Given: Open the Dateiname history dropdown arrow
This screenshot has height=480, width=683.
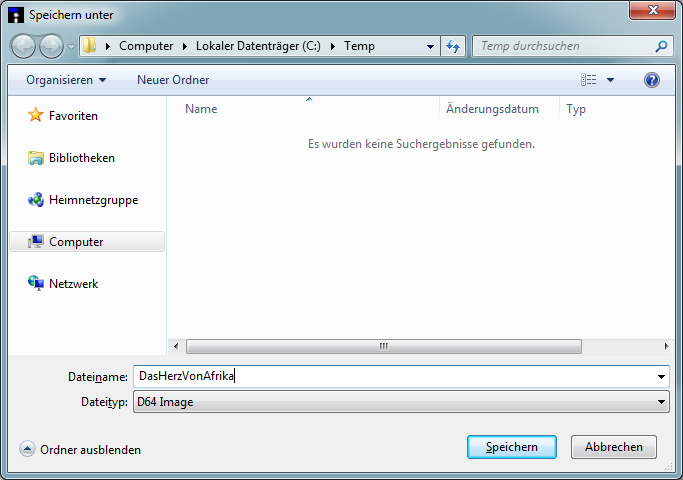Looking at the screenshot, I should click(x=662, y=377).
